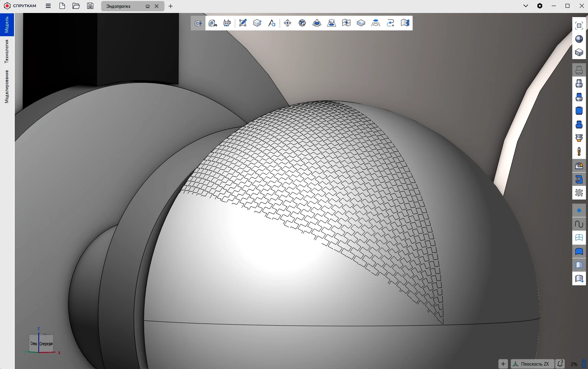This screenshot has width=588, height=369.
Task: Toggle the surface with blue dot filter
Action: pos(579,279)
